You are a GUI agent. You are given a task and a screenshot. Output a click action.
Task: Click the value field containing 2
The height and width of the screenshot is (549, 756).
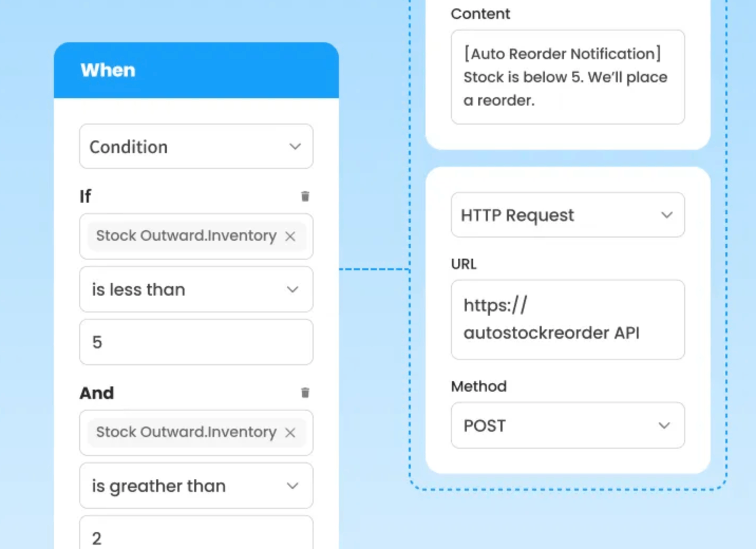point(196,533)
